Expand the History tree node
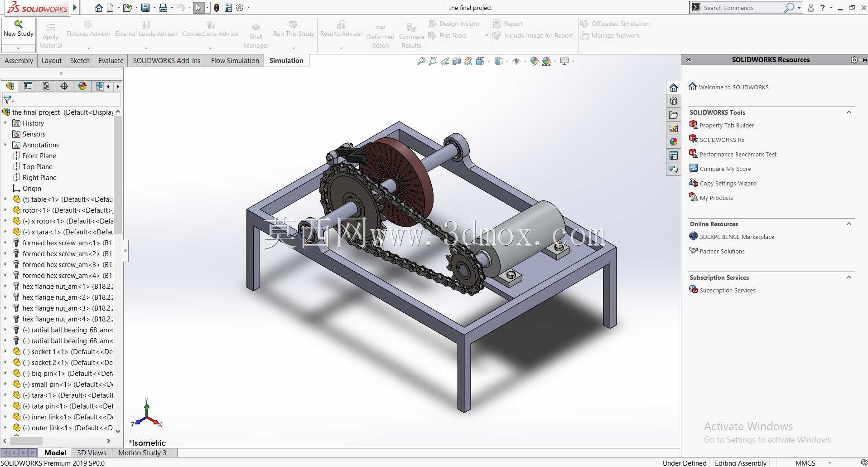 click(x=5, y=123)
